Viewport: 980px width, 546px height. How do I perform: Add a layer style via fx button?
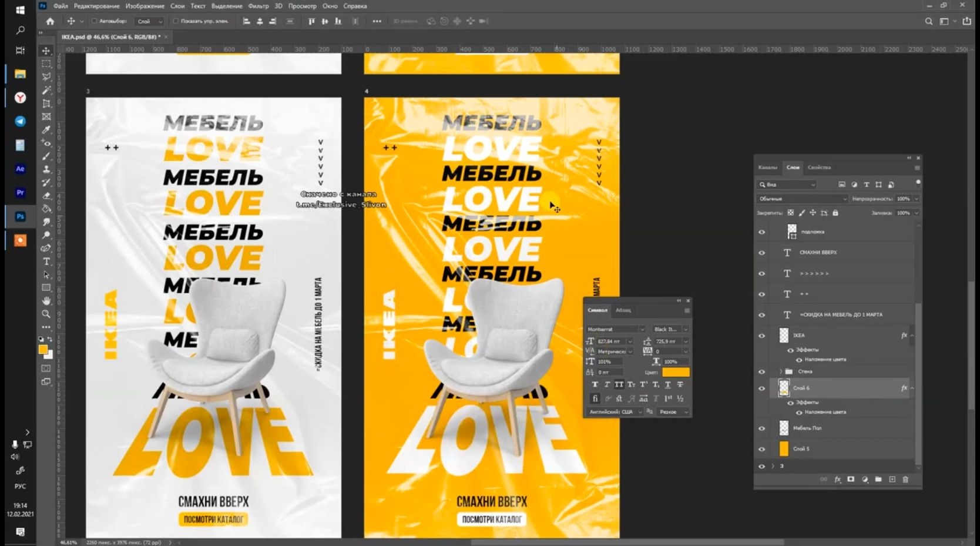click(x=838, y=480)
